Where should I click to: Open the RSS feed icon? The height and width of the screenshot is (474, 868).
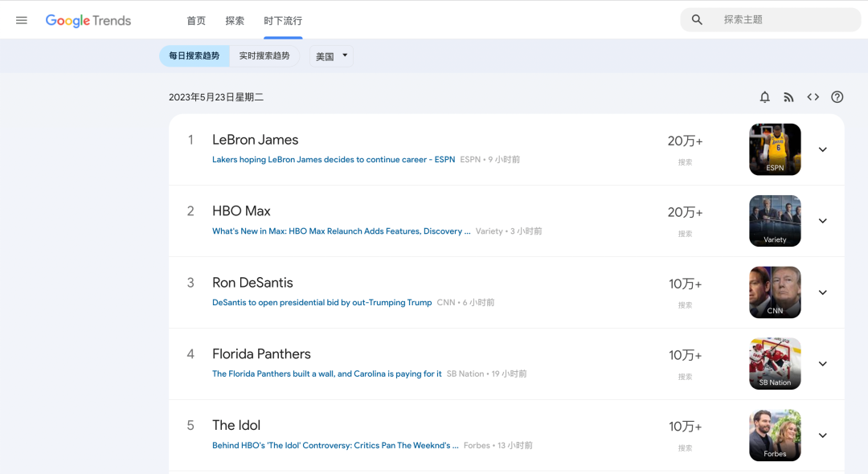point(789,97)
